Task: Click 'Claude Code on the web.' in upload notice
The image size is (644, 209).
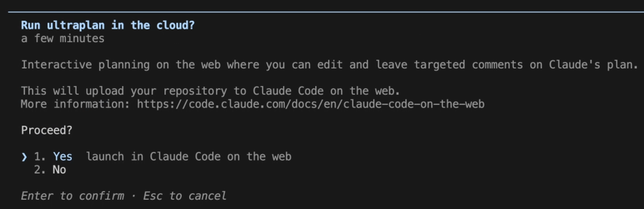Action: click(x=326, y=91)
